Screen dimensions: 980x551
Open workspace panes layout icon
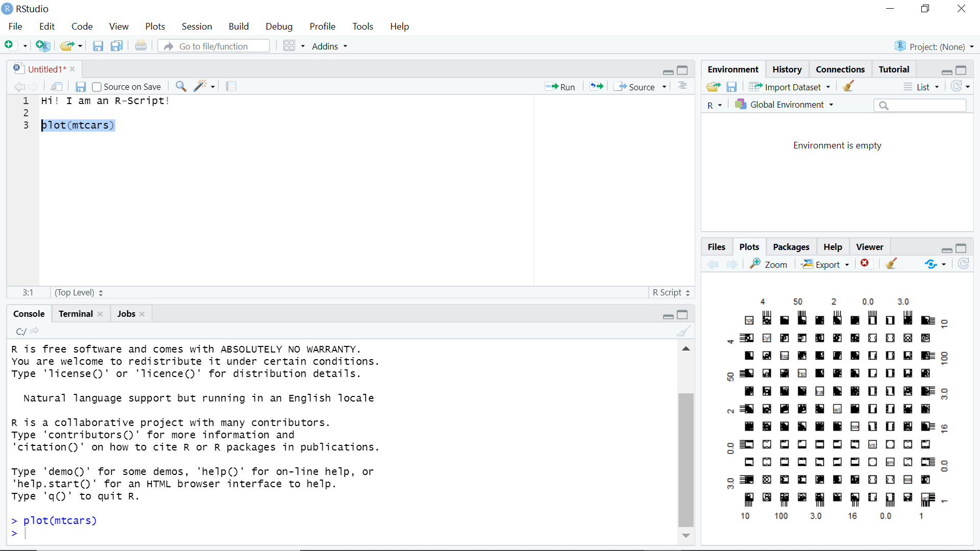(x=289, y=46)
